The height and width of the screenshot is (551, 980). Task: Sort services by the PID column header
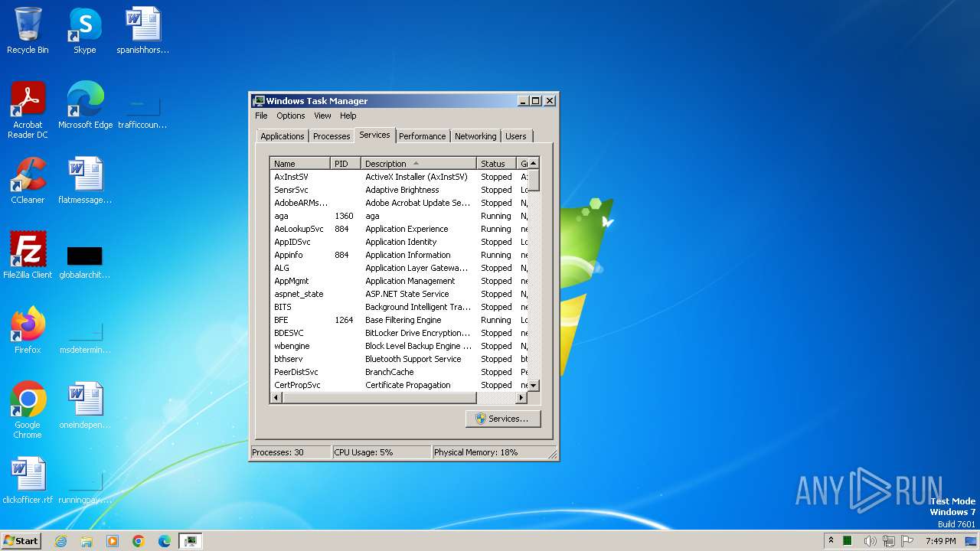point(345,164)
